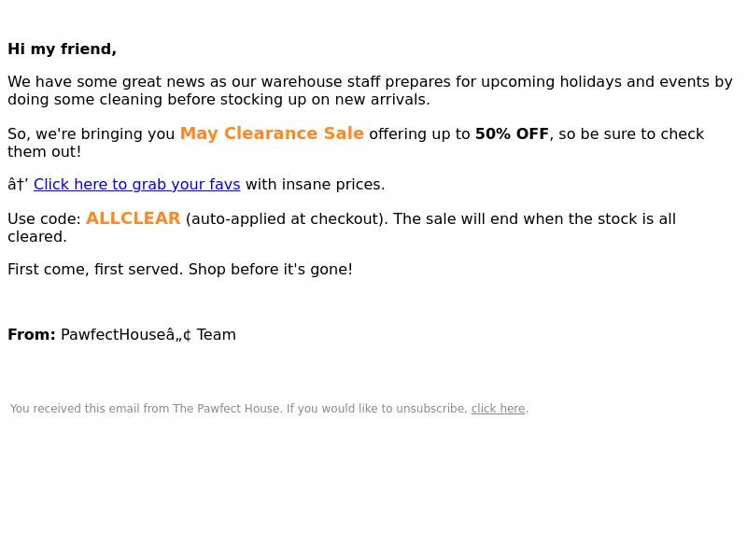Screen dimensions: 747x560
Task: Click 'them out!' text below the sale line
Action: [x=44, y=152]
